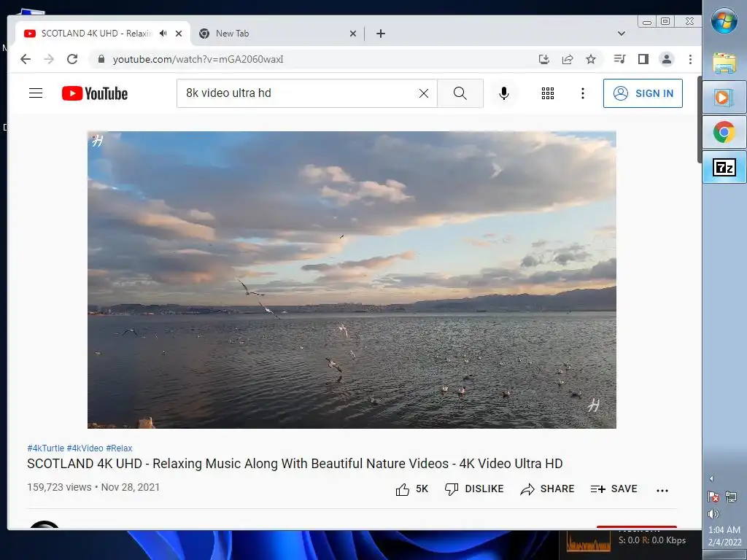
Task: Launch Windows Media Player from taskbar
Action: tap(724, 98)
